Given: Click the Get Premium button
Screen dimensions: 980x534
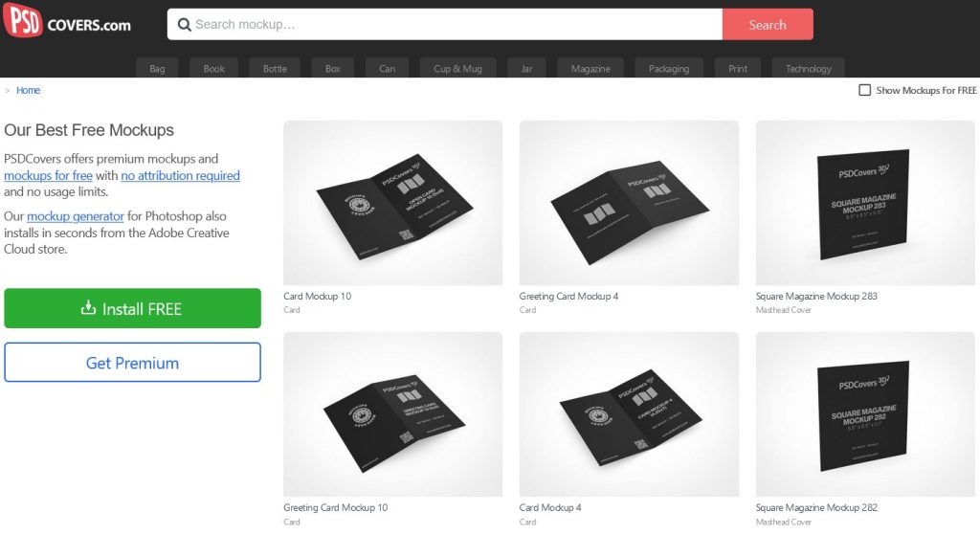Looking at the screenshot, I should pyautogui.click(x=132, y=363).
